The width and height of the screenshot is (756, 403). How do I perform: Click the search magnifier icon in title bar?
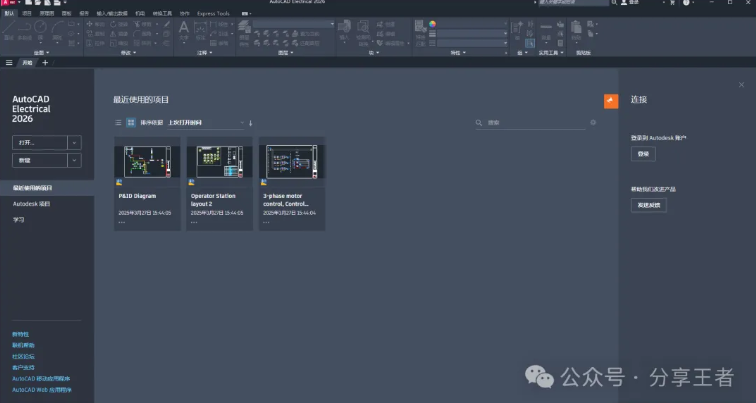coord(614,2)
